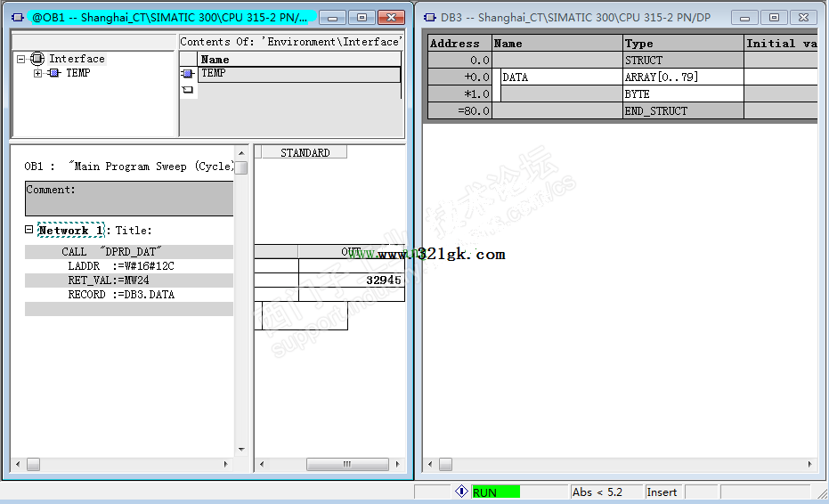
Task: Click DB3 horizontal scroll left arrow
Action: click(x=430, y=464)
